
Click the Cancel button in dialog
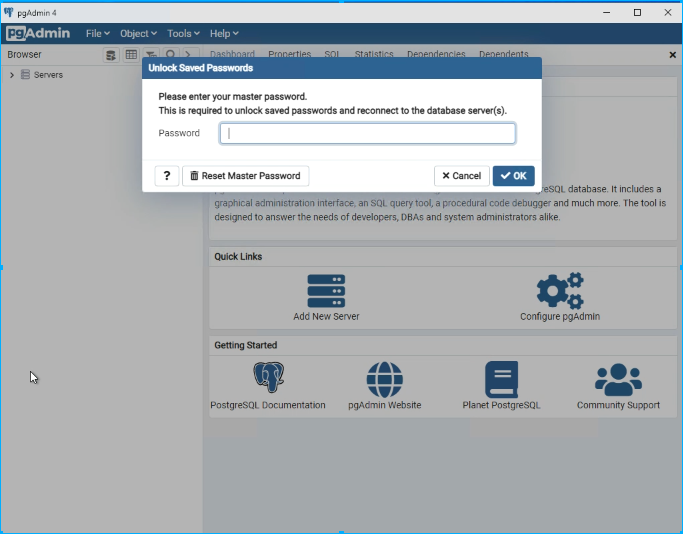[x=462, y=176]
